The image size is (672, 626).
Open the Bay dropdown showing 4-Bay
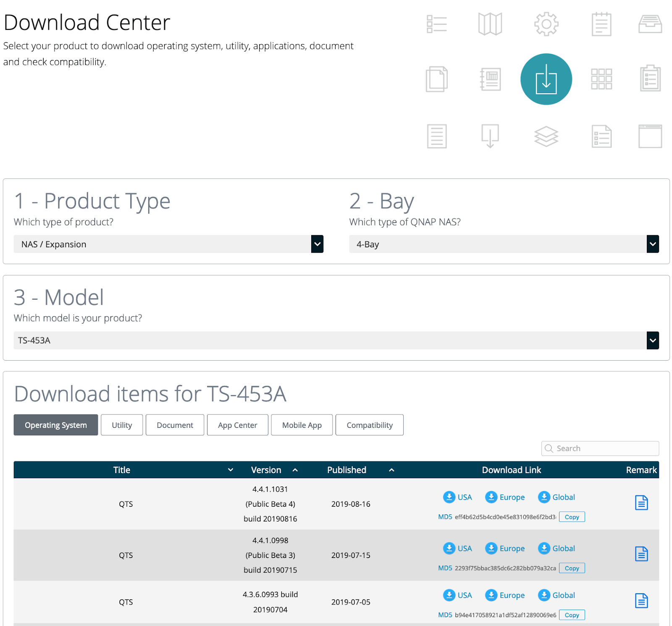click(504, 244)
